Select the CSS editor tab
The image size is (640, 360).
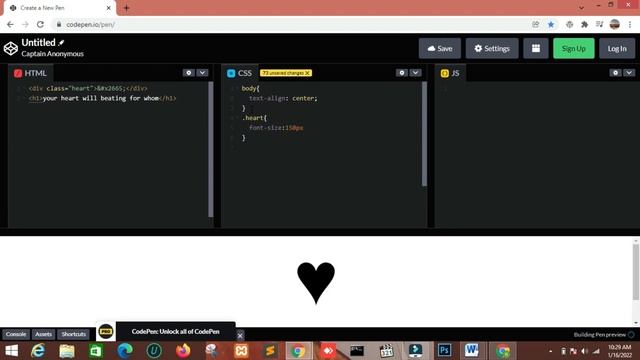(240, 73)
